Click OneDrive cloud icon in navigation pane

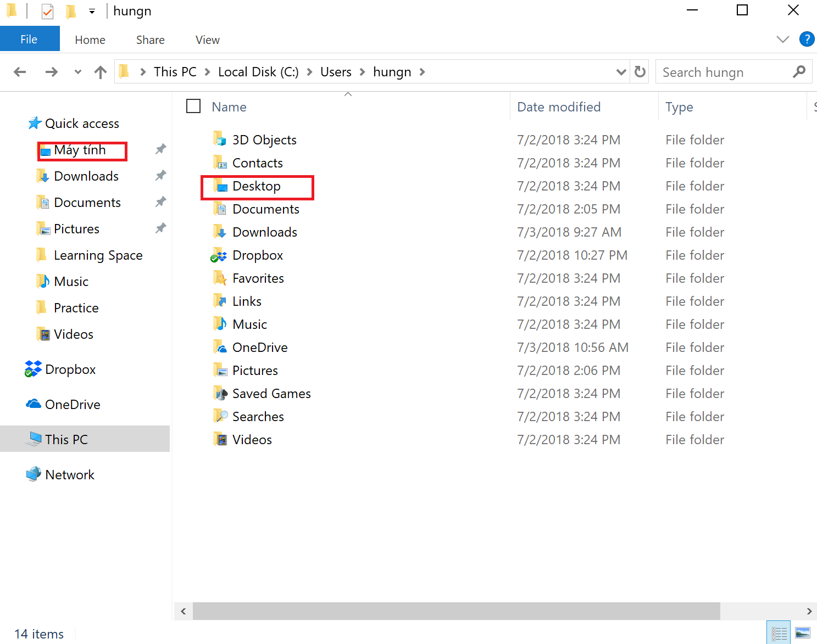(34, 404)
